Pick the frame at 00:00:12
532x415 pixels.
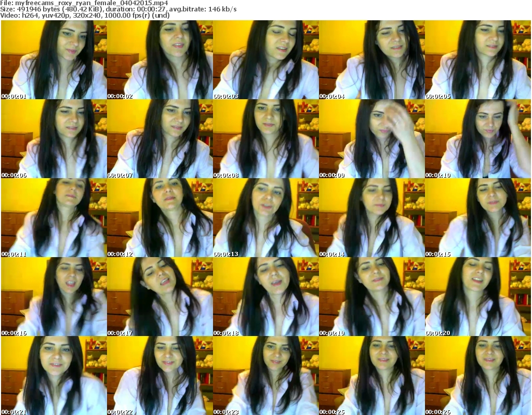coord(160,218)
